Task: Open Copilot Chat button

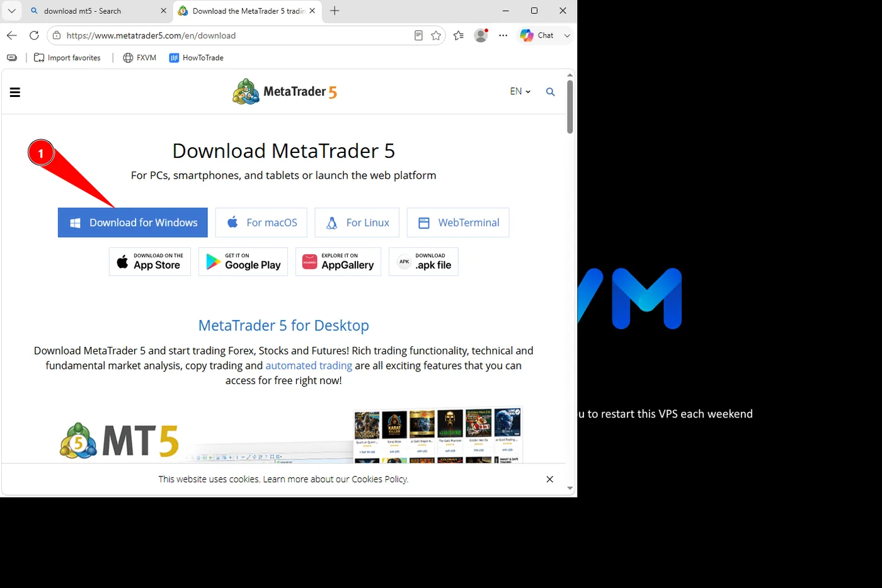Action: [537, 36]
